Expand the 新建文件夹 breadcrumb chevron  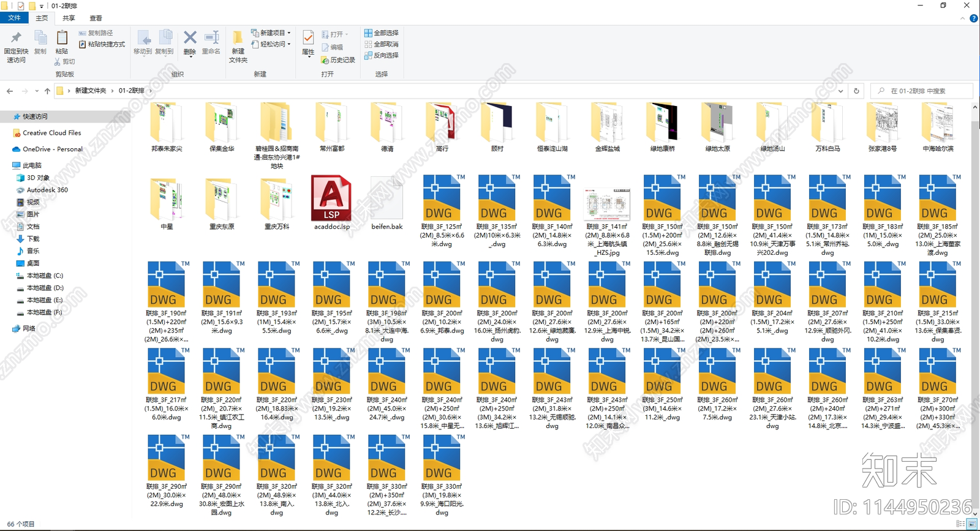[x=113, y=91]
